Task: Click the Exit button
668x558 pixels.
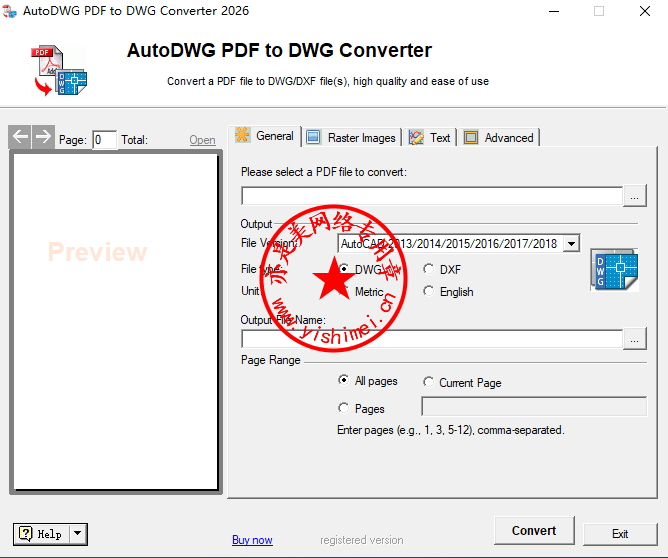Action: pyautogui.click(x=620, y=534)
